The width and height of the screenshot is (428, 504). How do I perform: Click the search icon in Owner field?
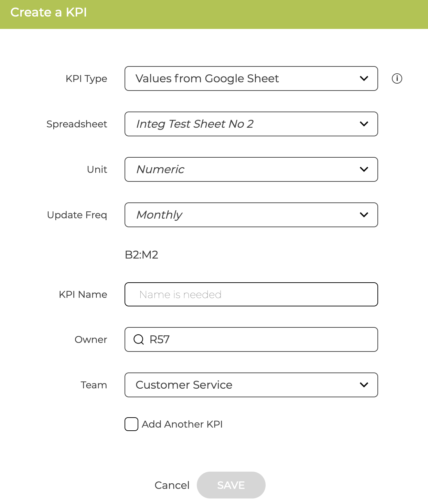[139, 339]
